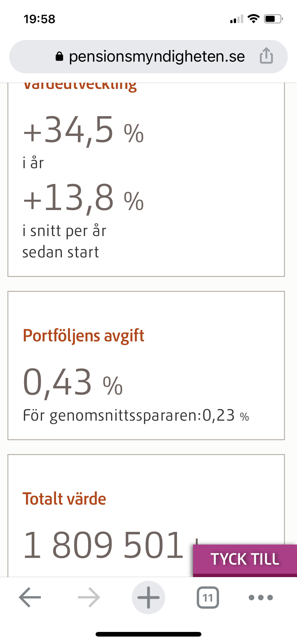Viewport: 297px width, 644px height.
Task: Open the three-dot browser menu
Action: [x=261, y=597]
